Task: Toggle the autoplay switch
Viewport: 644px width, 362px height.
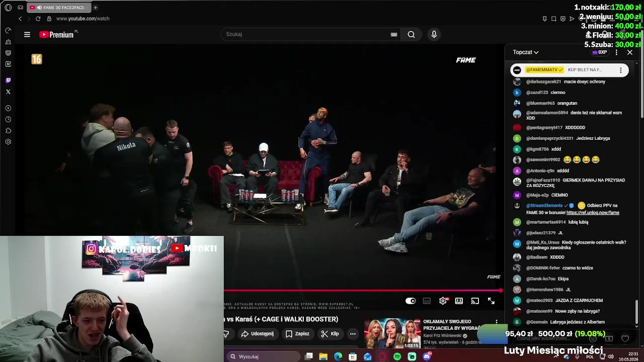Action: pos(411,301)
